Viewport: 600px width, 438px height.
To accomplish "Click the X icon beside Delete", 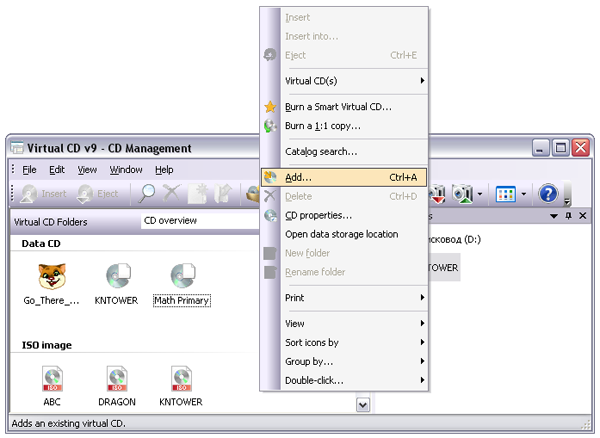I will tap(270, 196).
